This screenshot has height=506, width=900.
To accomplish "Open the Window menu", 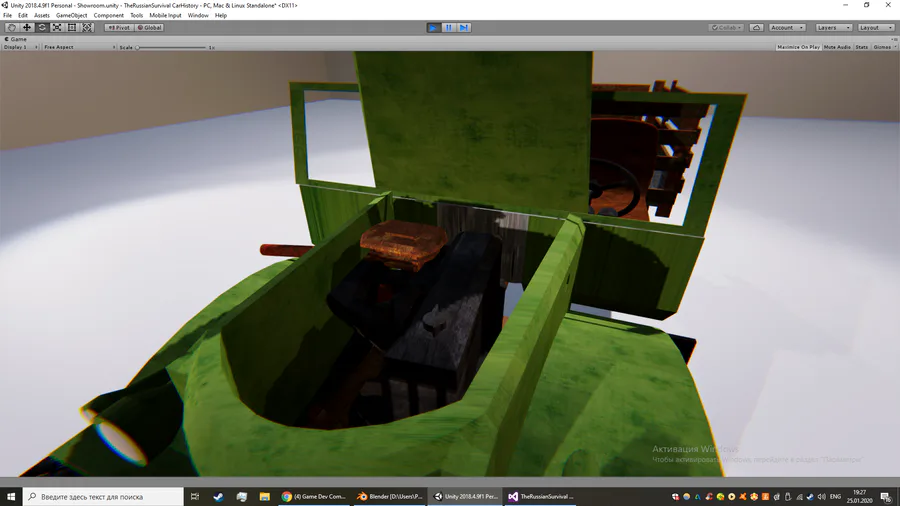I will tap(198, 15).
